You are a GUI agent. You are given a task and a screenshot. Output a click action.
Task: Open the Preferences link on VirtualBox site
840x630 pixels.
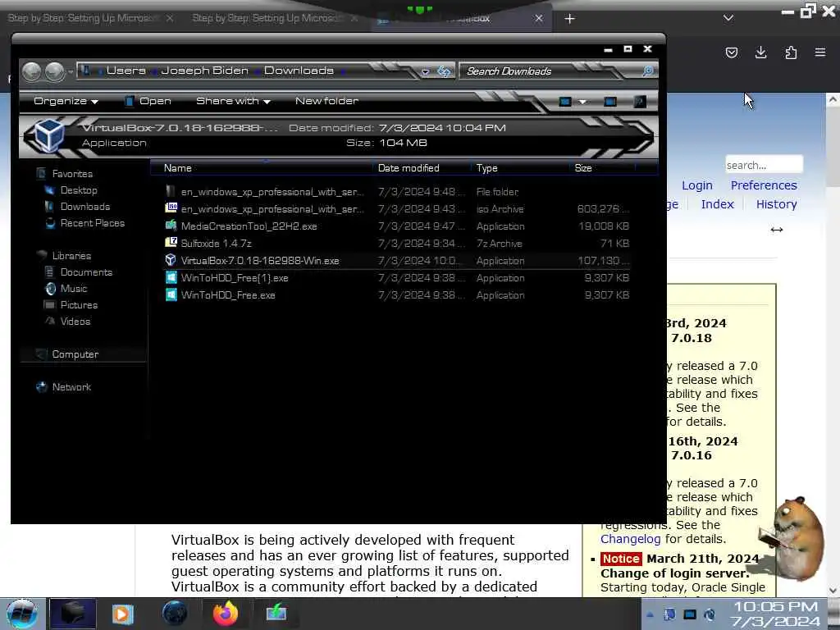(764, 185)
